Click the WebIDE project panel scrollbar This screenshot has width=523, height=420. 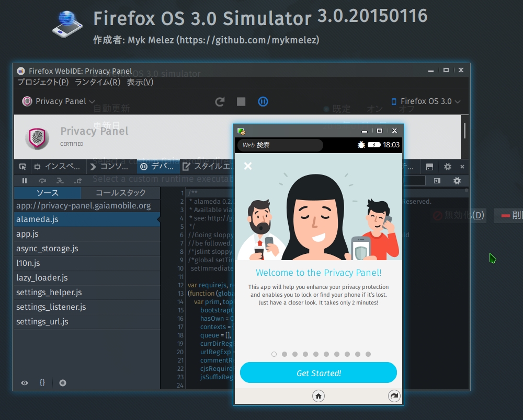pos(464,131)
